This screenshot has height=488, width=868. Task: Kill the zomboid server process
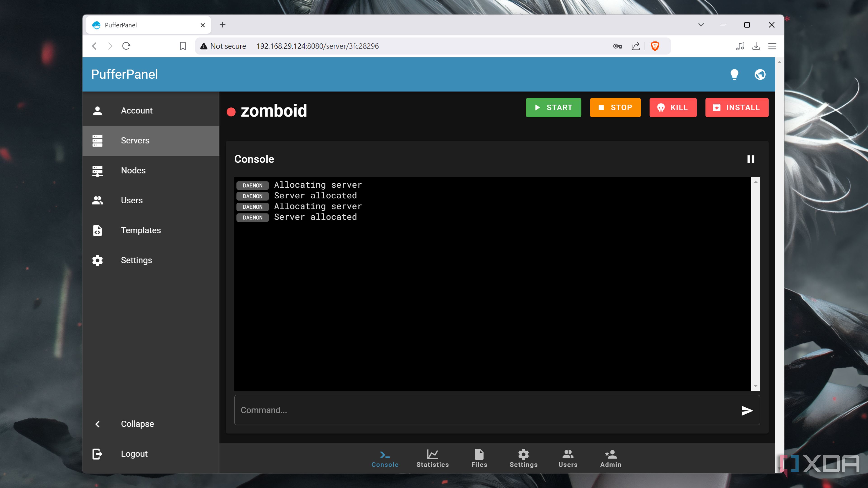(x=672, y=108)
